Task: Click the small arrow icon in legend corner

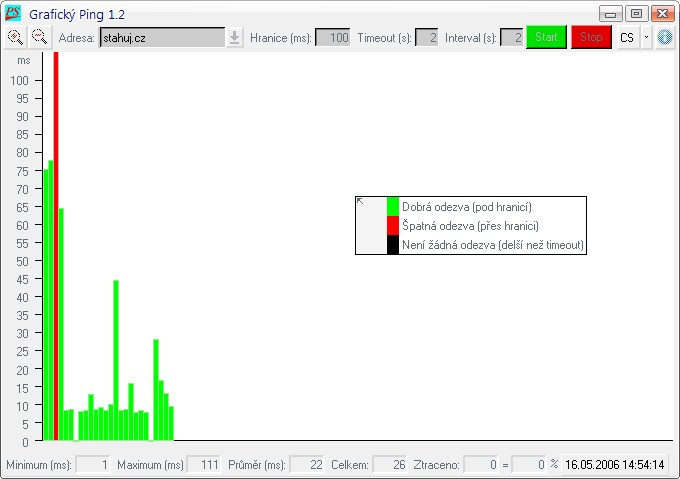Action: (360, 201)
